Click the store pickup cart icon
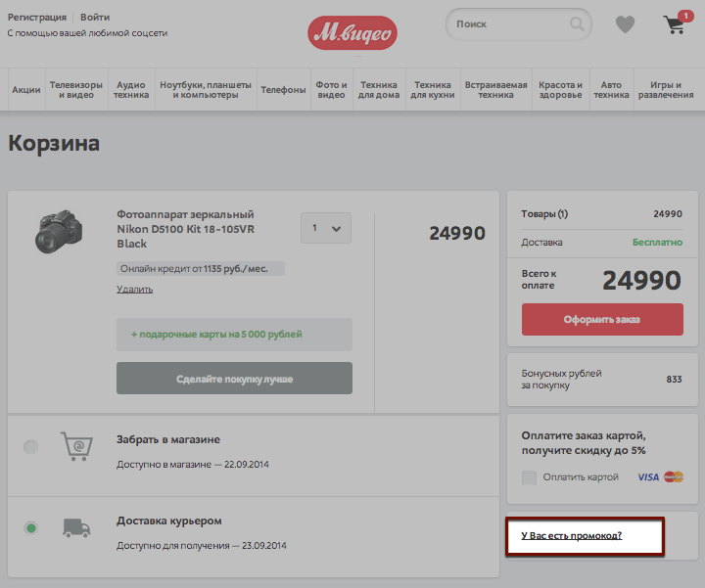The height and width of the screenshot is (588, 705). [x=77, y=446]
